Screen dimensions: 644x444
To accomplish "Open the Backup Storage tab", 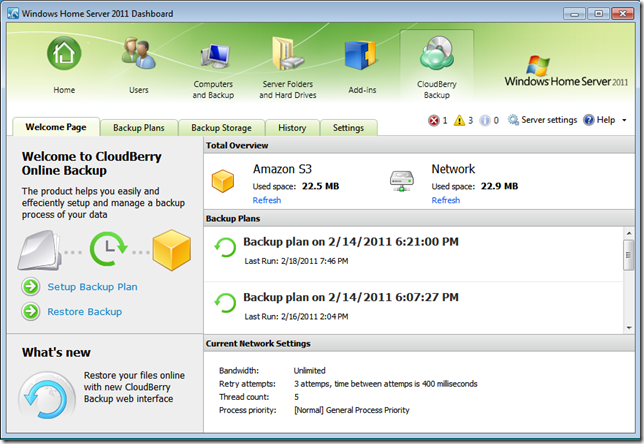I will click(x=221, y=128).
